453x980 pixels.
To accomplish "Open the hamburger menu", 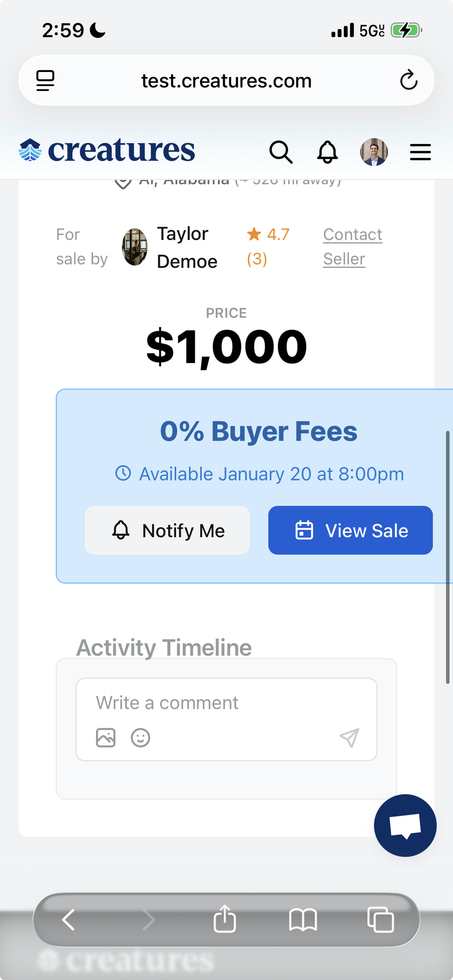I will (420, 152).
